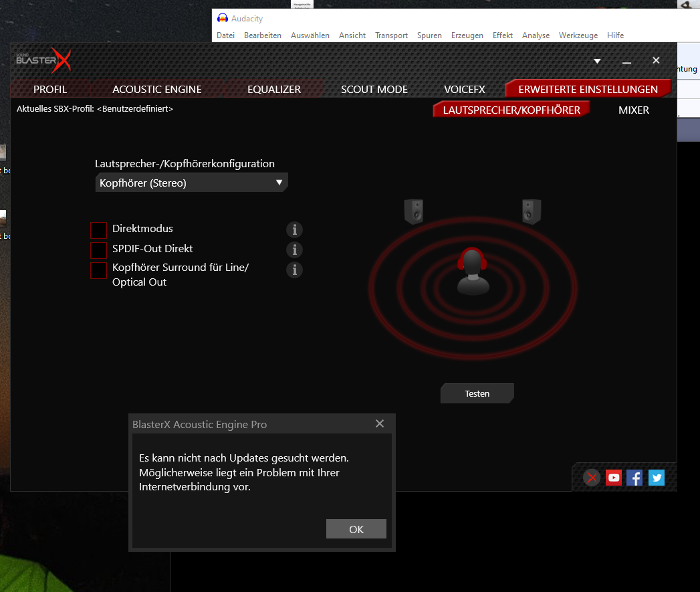
Task: Click the Twitter icon
Action: pyautogui.click(x=656, y=477)
